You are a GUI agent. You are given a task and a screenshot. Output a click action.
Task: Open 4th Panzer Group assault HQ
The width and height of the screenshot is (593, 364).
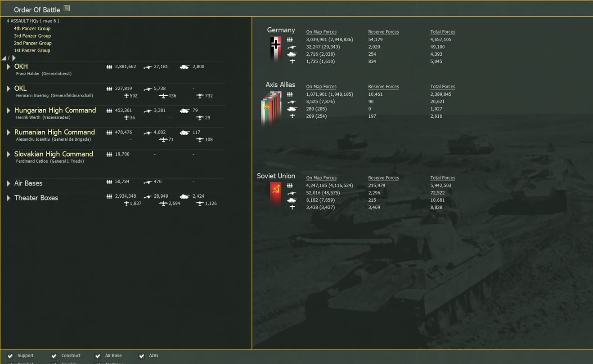tap(32, 29)
